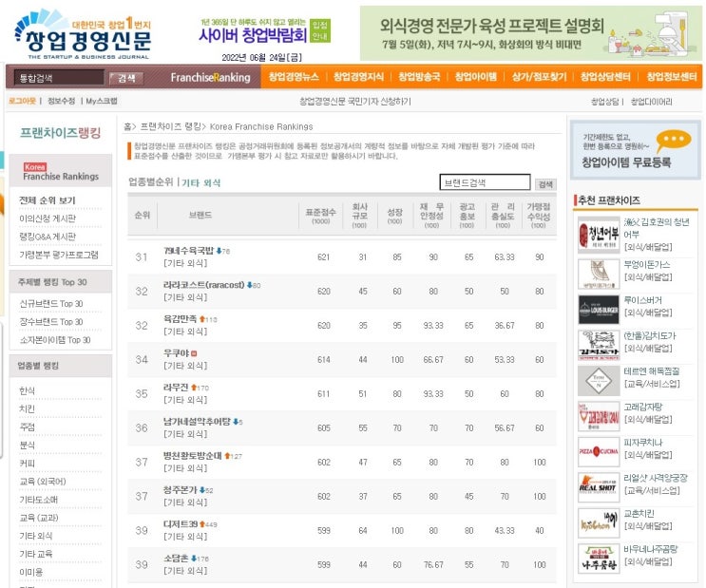706x588 pixels.
Task: Open 이의신청 게시판
Action: pos(47,218)
